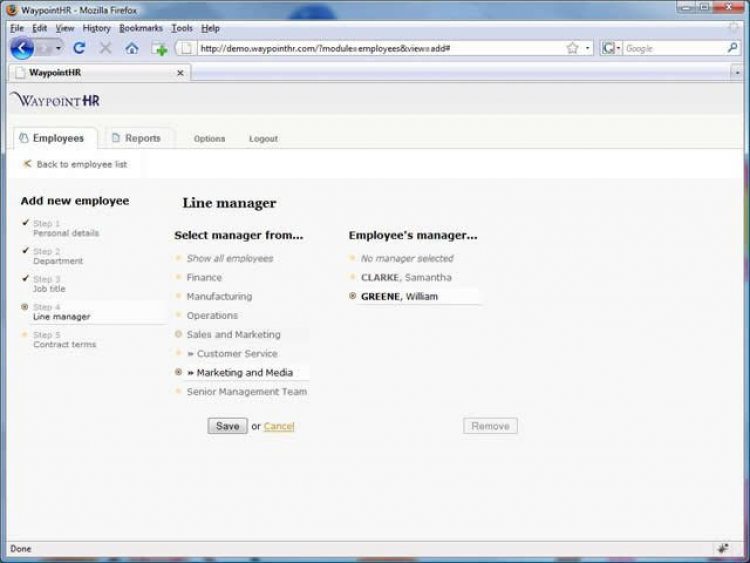Image resolution: width=750 pixels, height=563 pixels.
Task: Choose the Marketing and Media department option
Action: (x=242, y=373)
